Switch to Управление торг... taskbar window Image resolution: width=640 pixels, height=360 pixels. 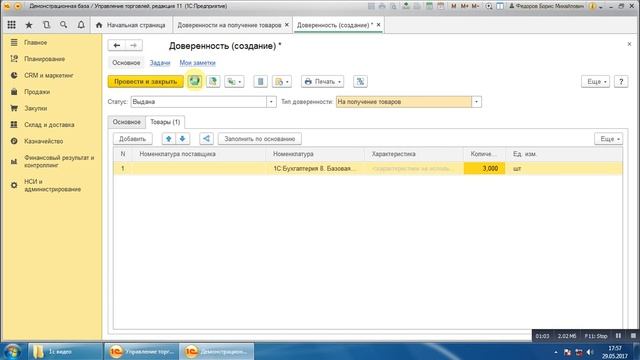click(x=141, y=351)
